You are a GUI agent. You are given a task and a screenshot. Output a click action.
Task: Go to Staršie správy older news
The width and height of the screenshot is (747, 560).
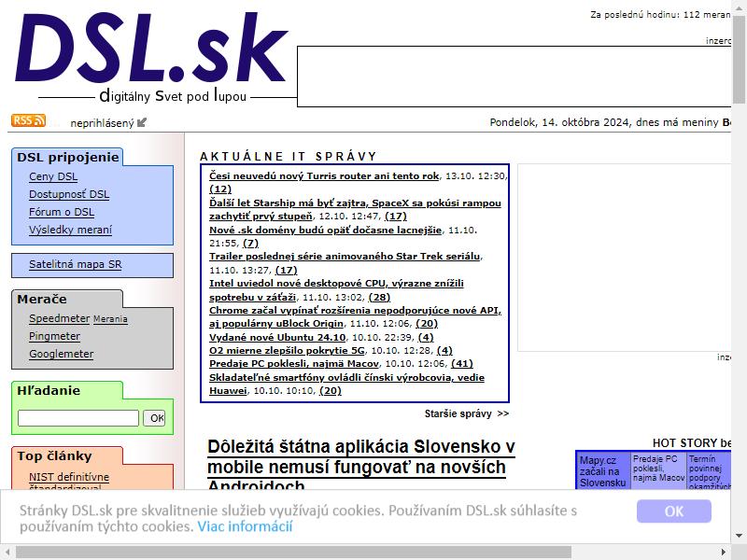466,413
